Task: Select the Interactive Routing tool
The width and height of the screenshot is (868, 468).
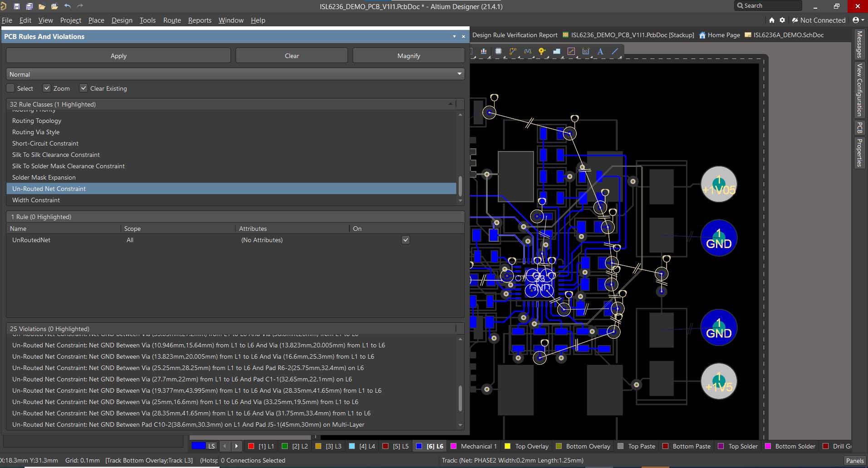Action: click(513, 52)
